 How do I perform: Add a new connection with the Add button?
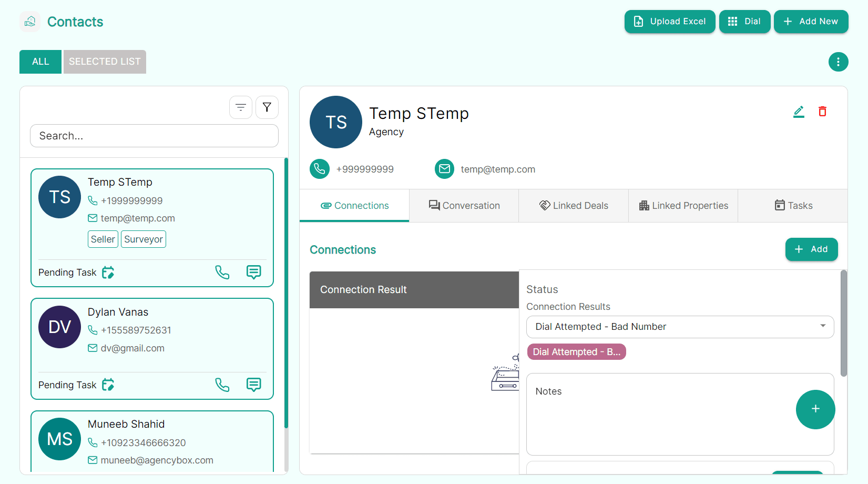[x=811, y=249]
